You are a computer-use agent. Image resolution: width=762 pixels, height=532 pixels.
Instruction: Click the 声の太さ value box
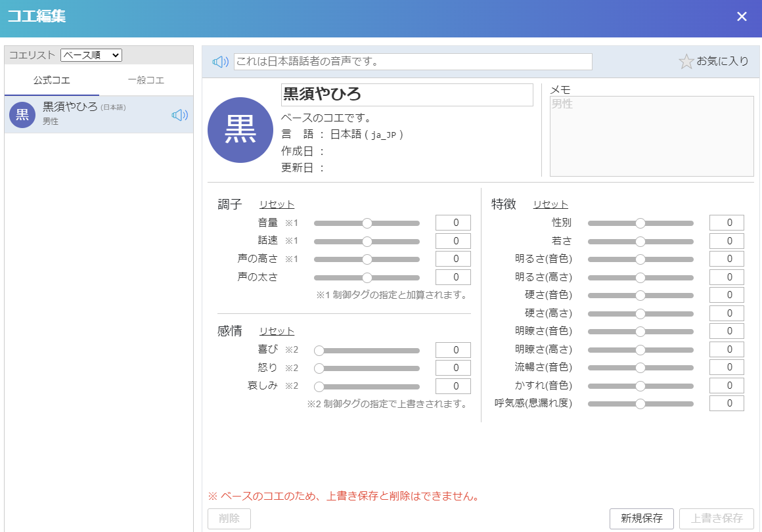click(453, 277)
